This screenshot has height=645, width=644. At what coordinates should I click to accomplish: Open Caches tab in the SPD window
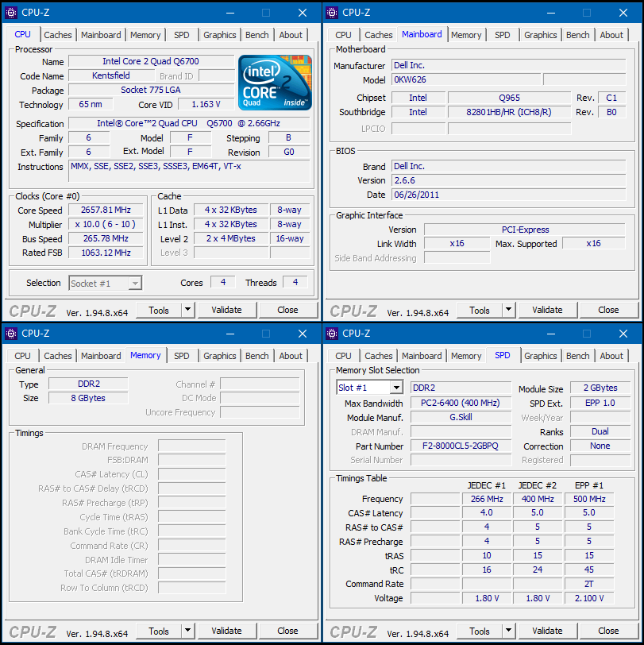(x=379, y=356)
